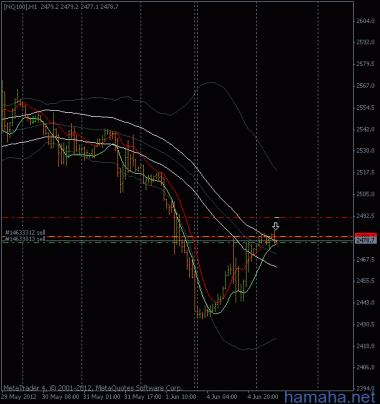Screen dimensions: 380x404
Task: Click the 2592.0 price scale label
Action: coord(365,42)
